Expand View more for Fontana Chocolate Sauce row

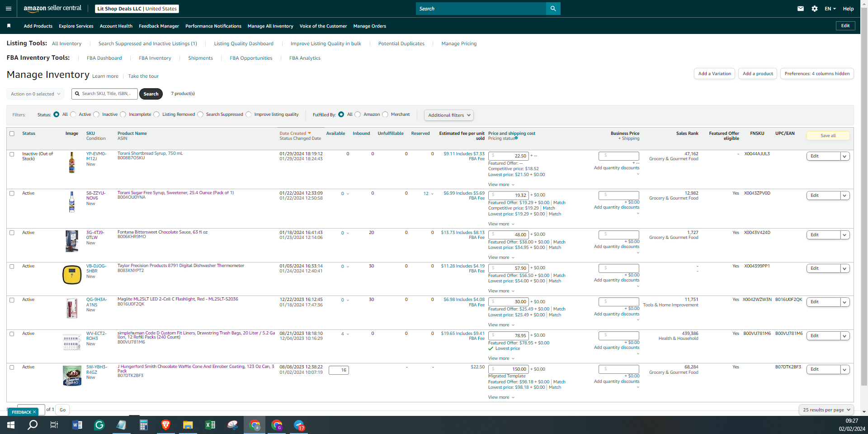[x=501, y=258]
